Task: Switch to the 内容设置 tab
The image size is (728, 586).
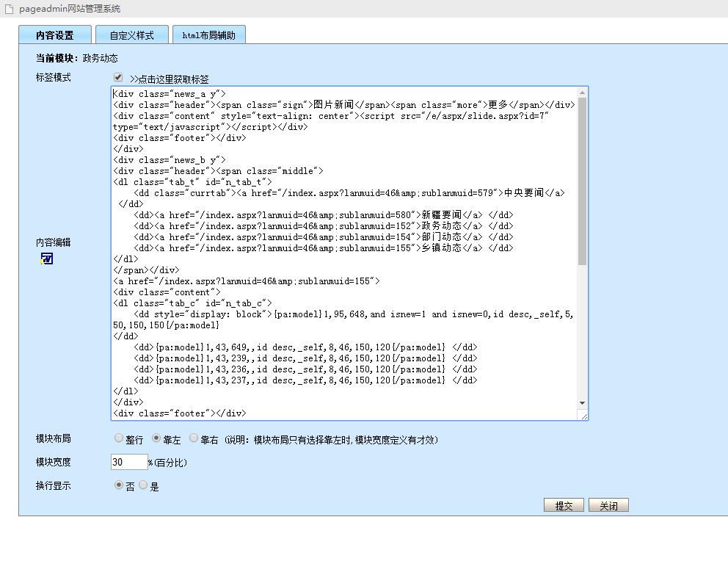Action: (55, 35)
